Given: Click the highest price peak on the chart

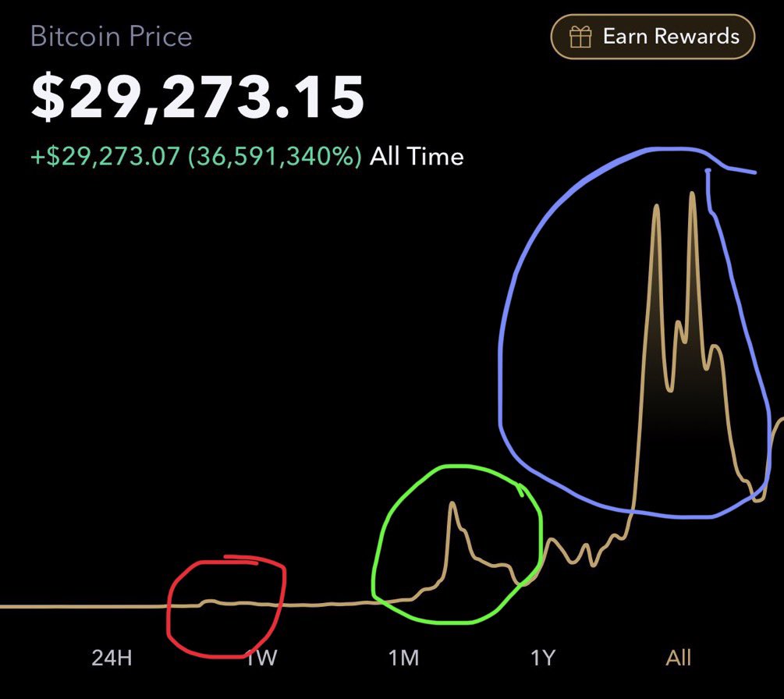Looking at the screenshot, I should coord(690,191).
